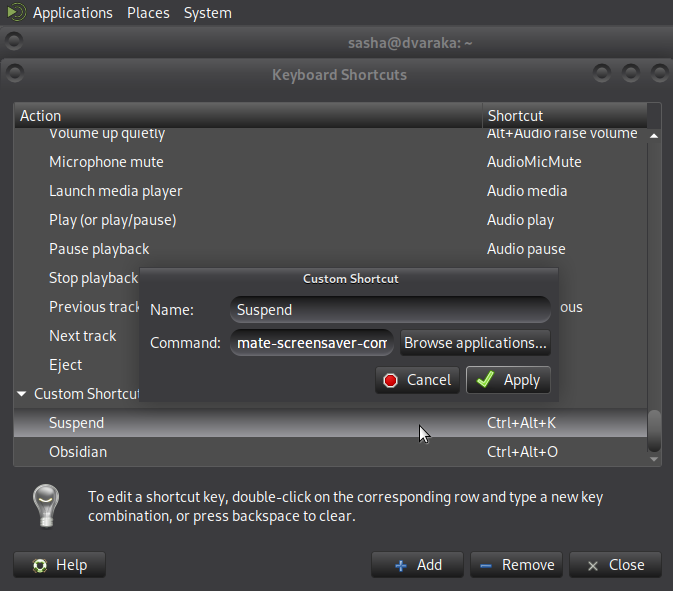
Task: Select the Pause playback row
Action: point(330,249)
